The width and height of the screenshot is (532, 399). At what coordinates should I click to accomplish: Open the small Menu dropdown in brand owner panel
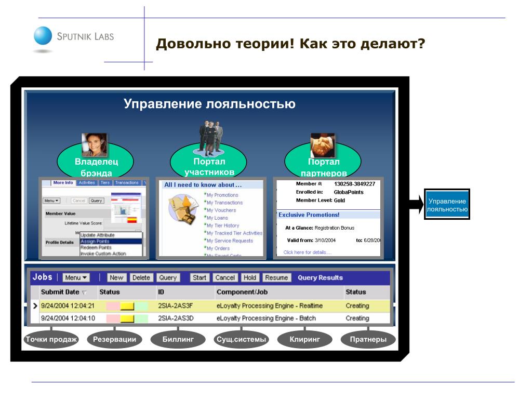pos(51,201)
